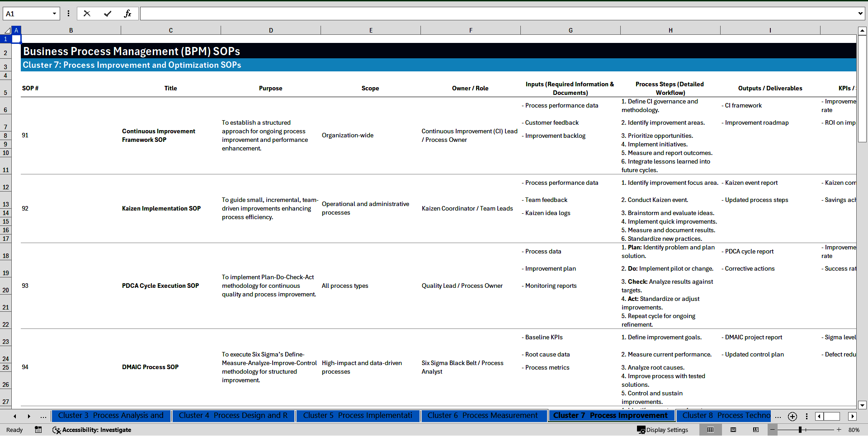Show hidden sheet tabs after Cluster 8

pyautogui.click(x=778, y=416)
